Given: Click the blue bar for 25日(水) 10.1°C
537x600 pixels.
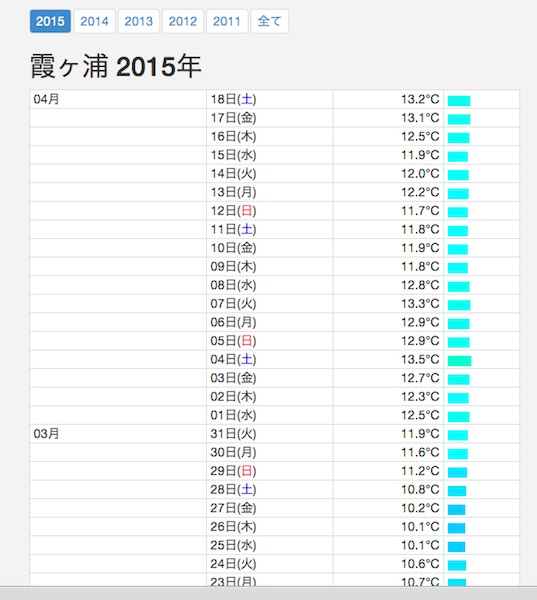Looking at the screenshot, I should (456, 547).
